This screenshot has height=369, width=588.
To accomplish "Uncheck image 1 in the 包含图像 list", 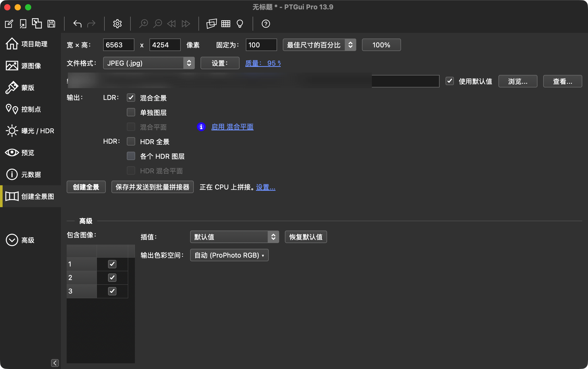I will (112, 264).
